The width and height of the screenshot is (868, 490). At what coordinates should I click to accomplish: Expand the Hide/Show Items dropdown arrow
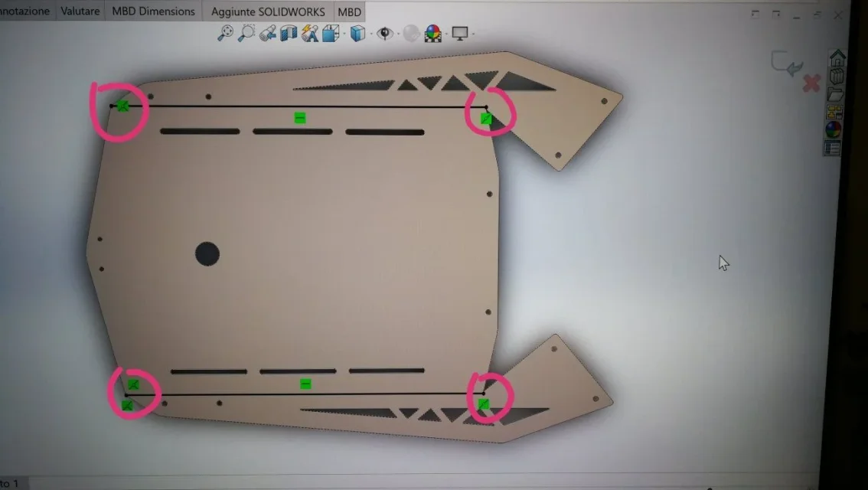397,34
